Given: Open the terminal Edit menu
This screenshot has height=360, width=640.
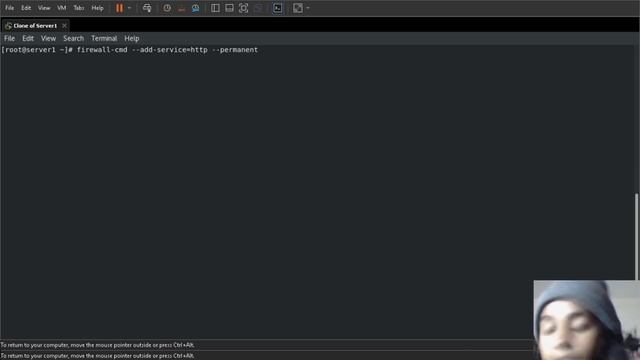Looking at the screenshot, I should [28, 38].
